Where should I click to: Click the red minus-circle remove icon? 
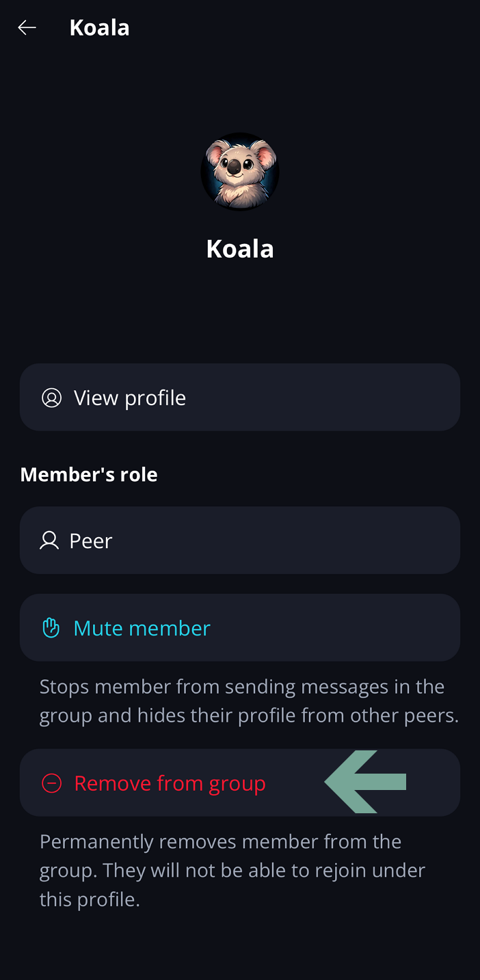click(52, 783)
